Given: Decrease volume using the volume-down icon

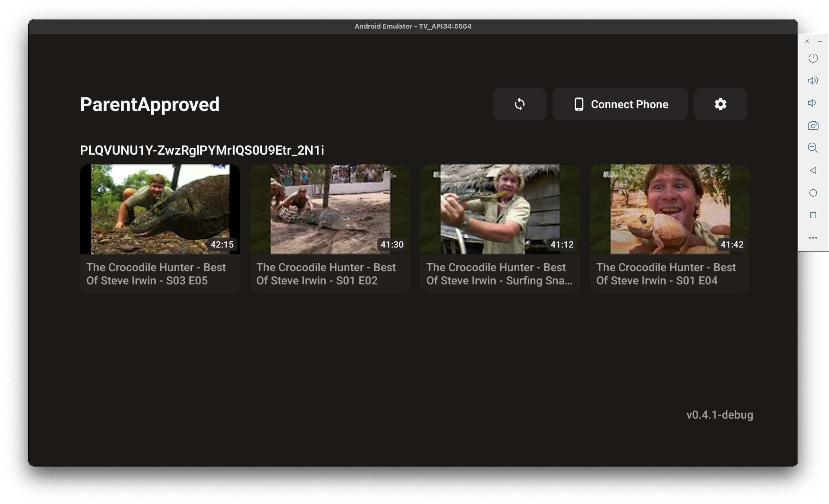Looking at the screenshot, I should 812,103.
